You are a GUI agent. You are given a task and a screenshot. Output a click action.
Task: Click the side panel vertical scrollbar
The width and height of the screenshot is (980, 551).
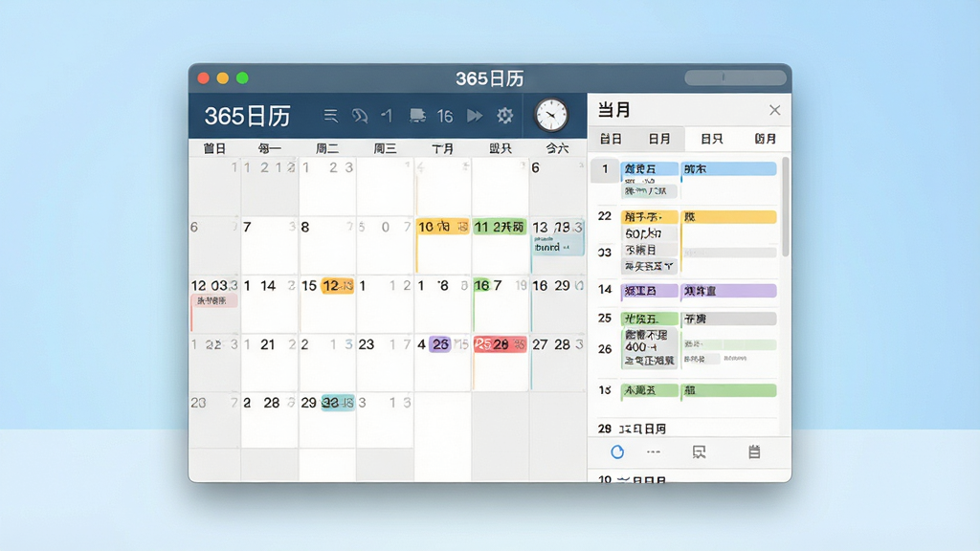pyautogui.click(x=786, y=207)
